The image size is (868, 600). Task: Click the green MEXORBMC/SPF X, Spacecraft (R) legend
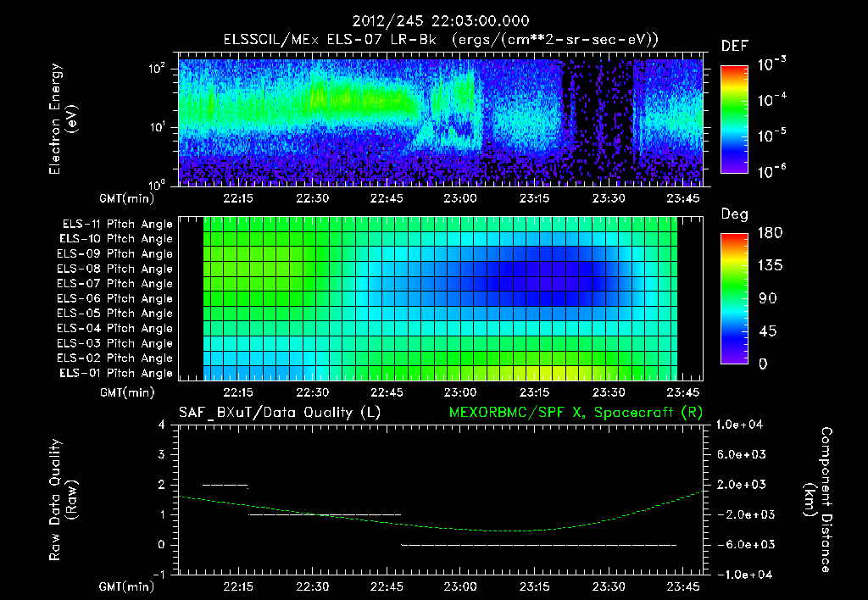[576, 413]
